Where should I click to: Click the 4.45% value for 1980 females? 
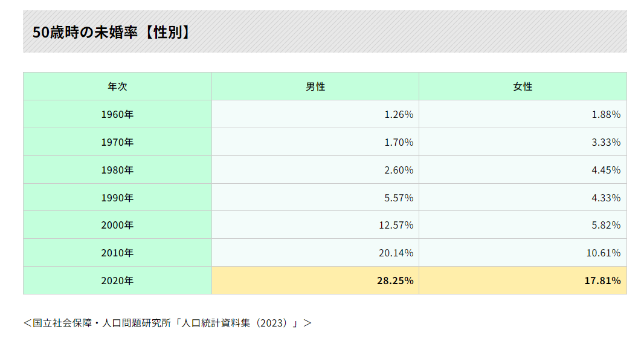(606, 170)
